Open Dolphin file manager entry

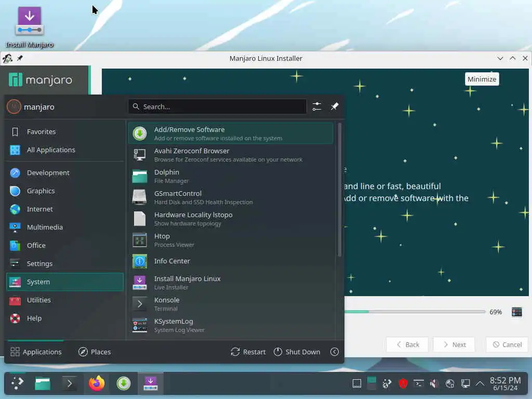click(x=231, y=176)
